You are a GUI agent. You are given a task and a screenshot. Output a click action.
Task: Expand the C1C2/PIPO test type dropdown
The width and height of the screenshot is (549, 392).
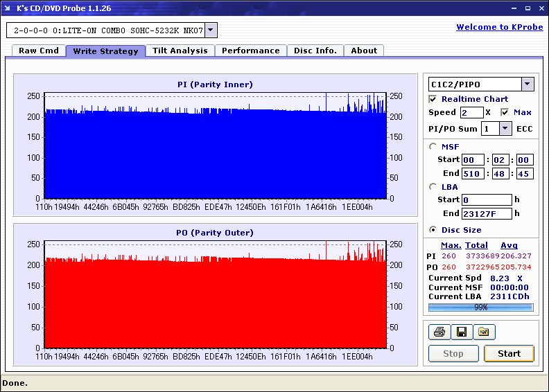[x=528, y=84]
